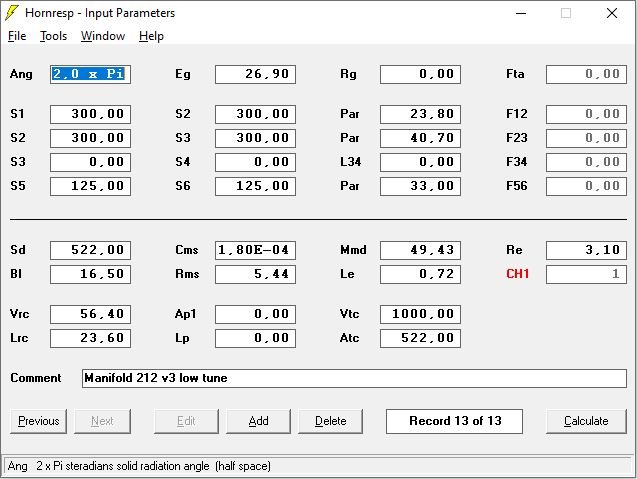Click the Mmd label
The height and width of the screenshot is (479, 637).
353,250
